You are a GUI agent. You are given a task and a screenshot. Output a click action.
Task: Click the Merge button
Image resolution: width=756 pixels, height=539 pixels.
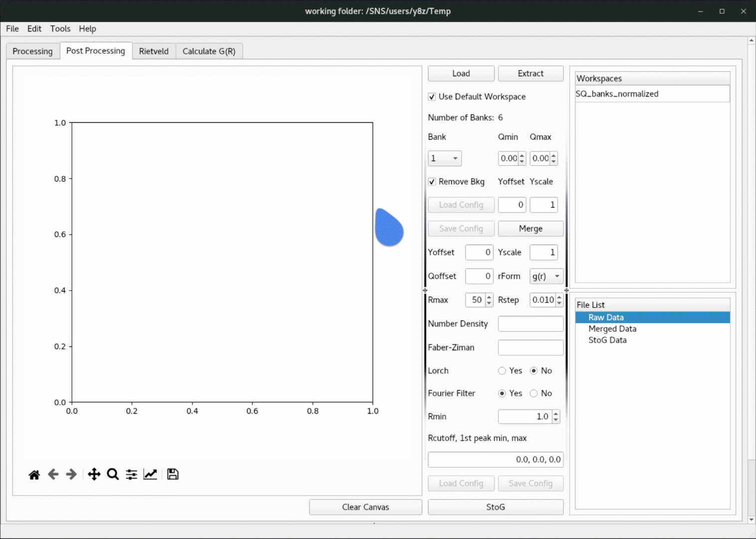(530, 229)
